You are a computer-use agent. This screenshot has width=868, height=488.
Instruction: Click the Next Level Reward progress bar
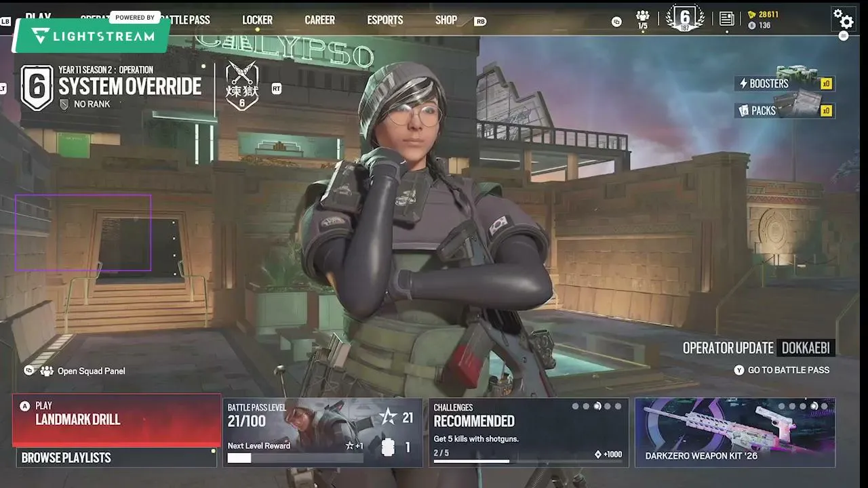295,458
